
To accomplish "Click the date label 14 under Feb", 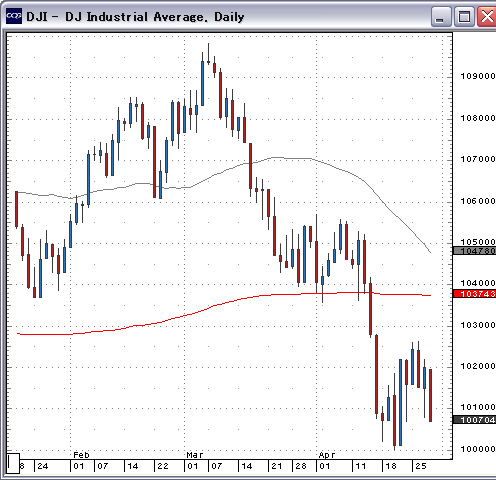I will pyautogui.click(x=133, y=466).
